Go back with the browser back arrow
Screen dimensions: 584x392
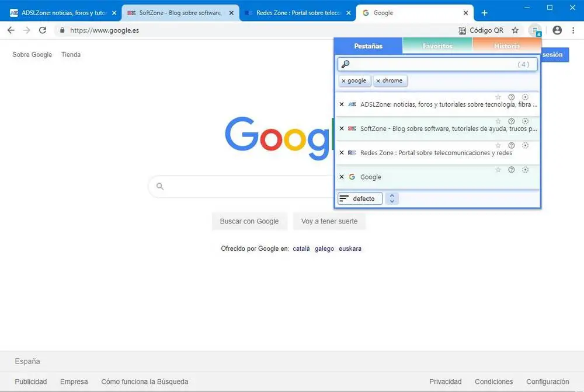[11, 30]
